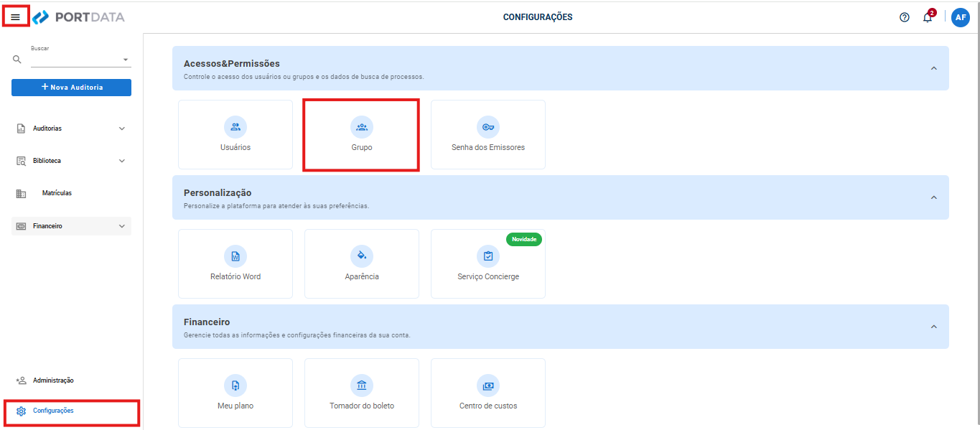Go to Matrículas in sidebar
980x430 pixels.
56,193
